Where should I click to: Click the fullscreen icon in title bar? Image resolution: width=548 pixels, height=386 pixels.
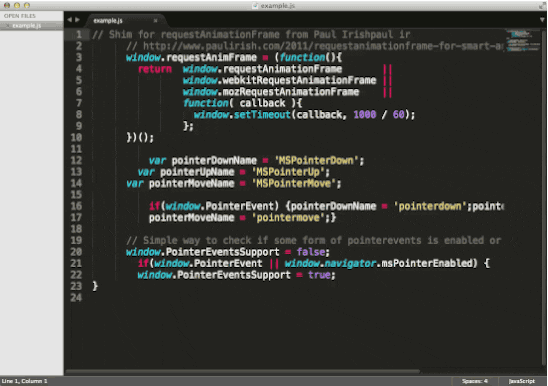coord(541,5)
